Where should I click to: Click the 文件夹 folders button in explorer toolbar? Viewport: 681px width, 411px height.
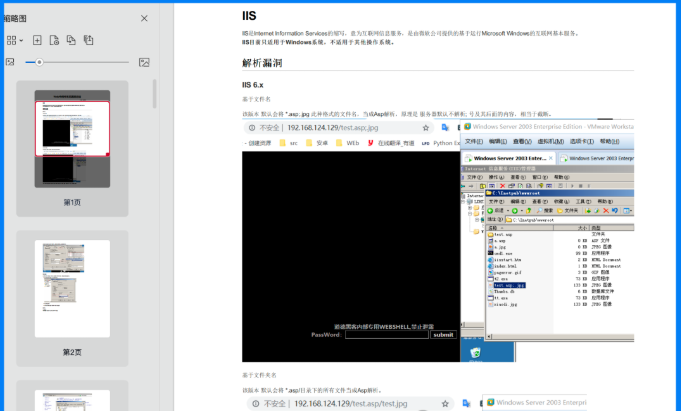(568, 211)
